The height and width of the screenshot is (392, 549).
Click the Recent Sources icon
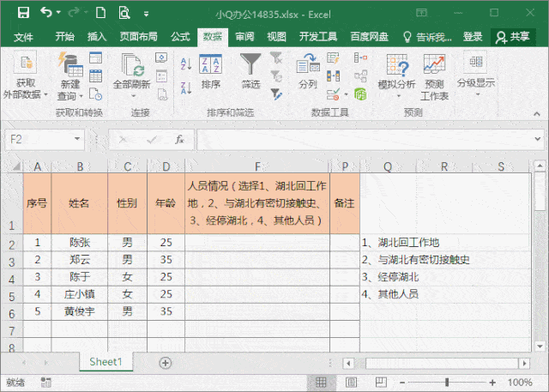[95, 94]
